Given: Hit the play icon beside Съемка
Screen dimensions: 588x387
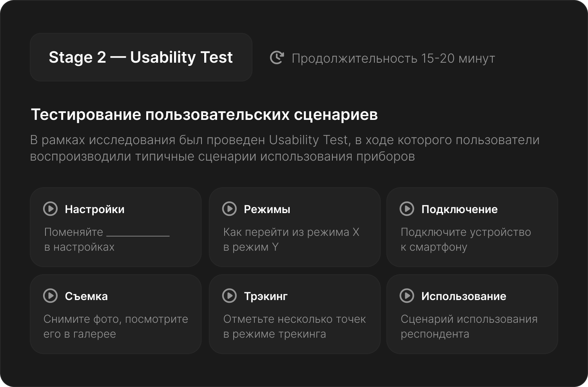Looking at the screenshot, I should (50, 296).
